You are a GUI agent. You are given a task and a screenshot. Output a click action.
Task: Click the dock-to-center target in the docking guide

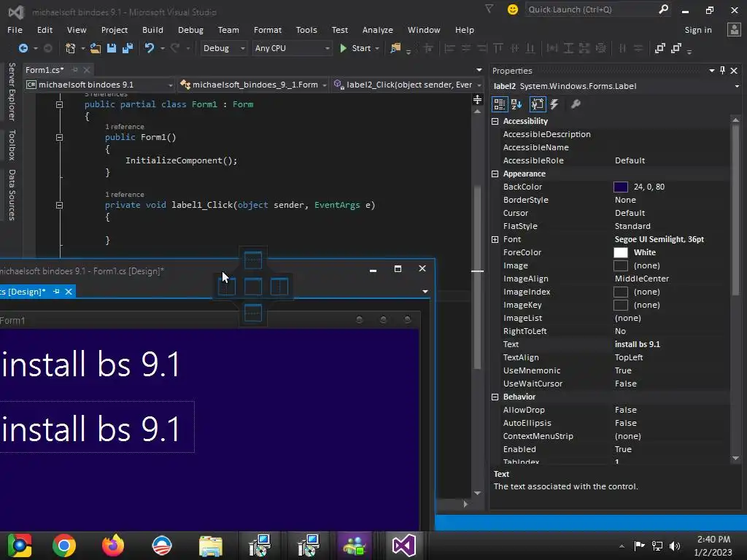[253, 287]
